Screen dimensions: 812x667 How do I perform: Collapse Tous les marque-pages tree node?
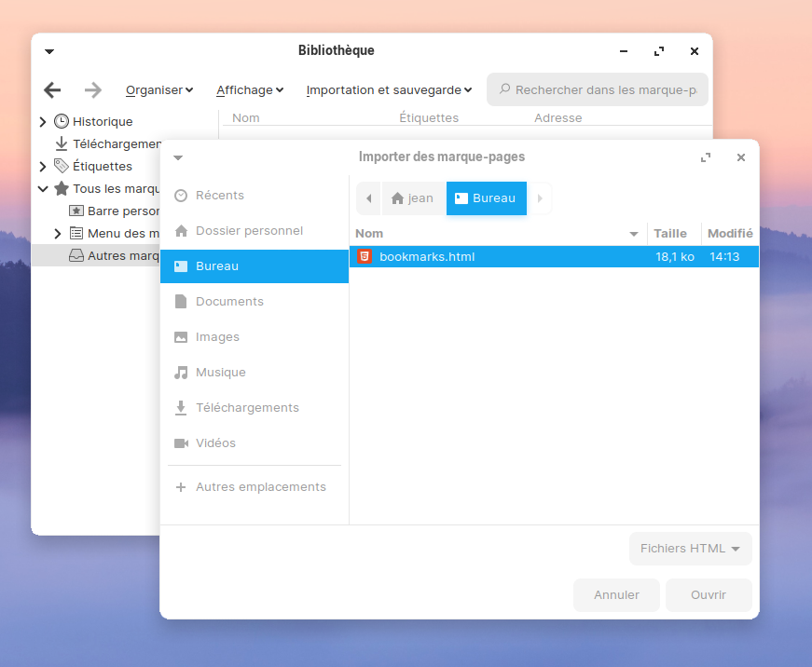(43, 189)
